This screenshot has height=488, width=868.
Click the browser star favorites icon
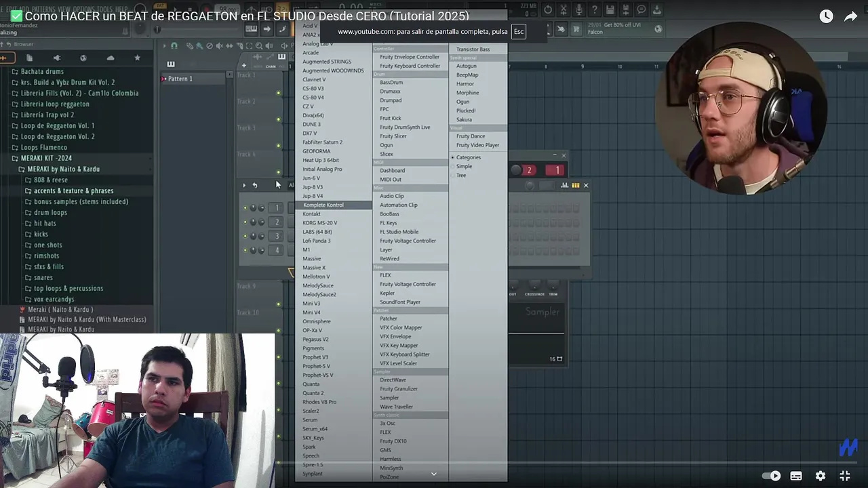pos(137,58)
